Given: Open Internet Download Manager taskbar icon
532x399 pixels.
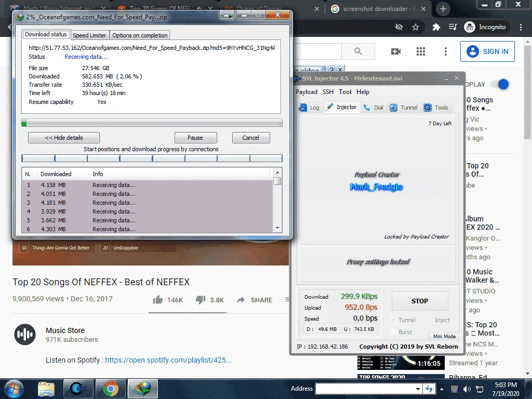Looking at the screenshot, I should point(143,389).
